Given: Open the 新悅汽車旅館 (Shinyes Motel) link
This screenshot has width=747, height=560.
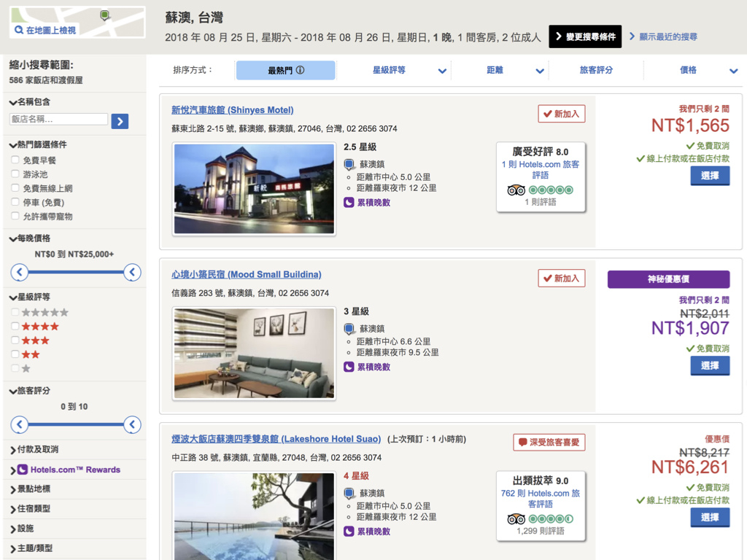Looking at the screenshot, I should 233,110.
